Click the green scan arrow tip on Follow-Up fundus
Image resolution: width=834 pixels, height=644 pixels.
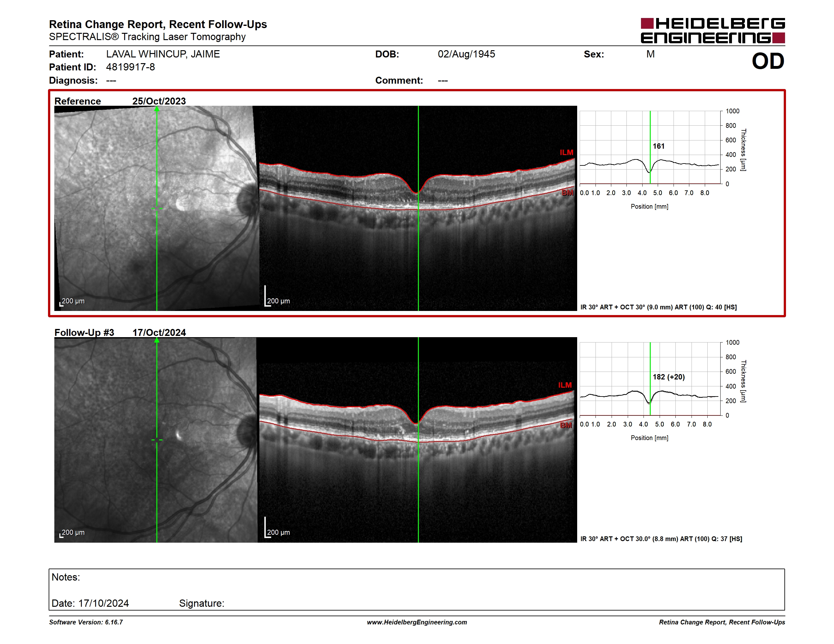[x=157, y=340]
